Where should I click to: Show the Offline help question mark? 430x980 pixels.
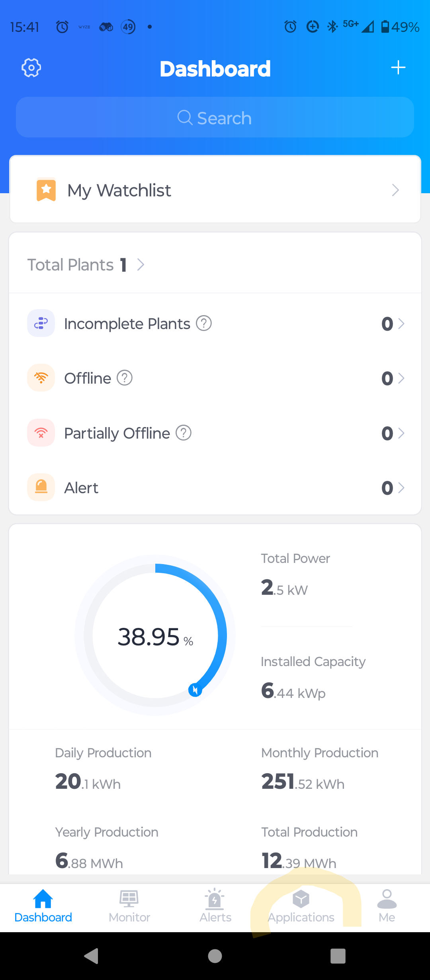tap(125, 378)
